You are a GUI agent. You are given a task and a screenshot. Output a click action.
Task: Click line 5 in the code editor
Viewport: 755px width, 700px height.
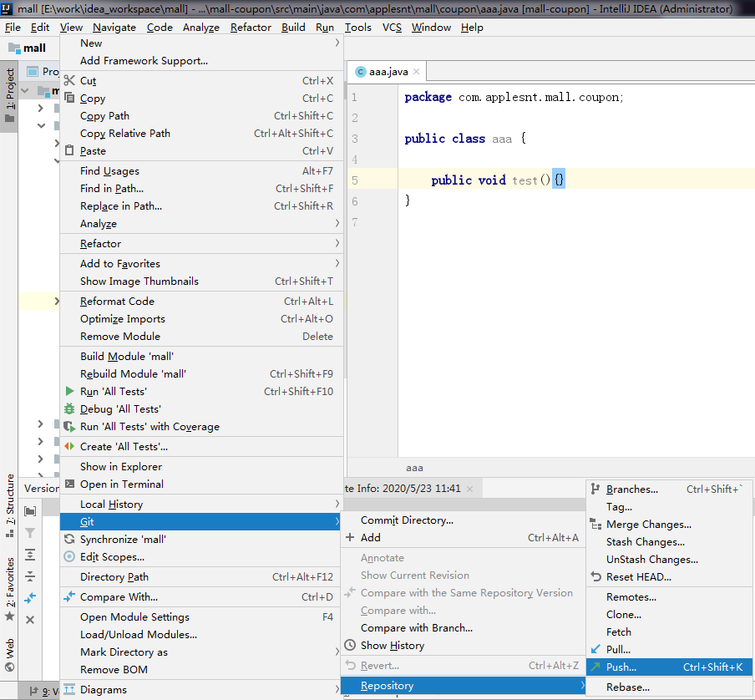pyautogui.click(x=576, y=180)
